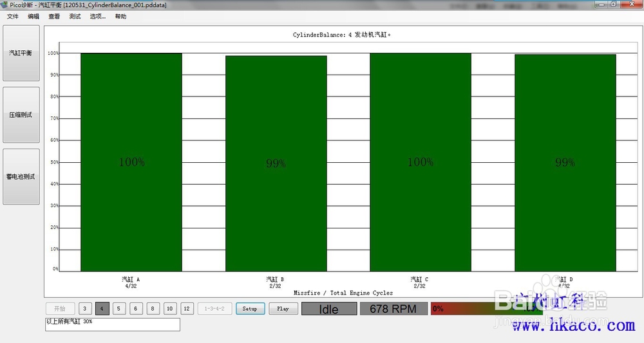Click the 汽缸 C 2/32 label
This screenshot has width=644, height=343.
(x=419, y=283)
